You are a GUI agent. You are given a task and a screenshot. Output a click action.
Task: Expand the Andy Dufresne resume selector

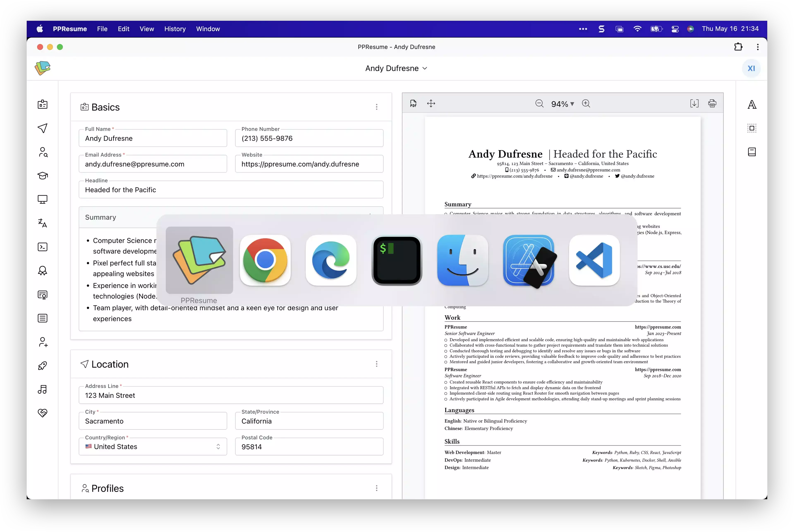[x=396, y=68]
